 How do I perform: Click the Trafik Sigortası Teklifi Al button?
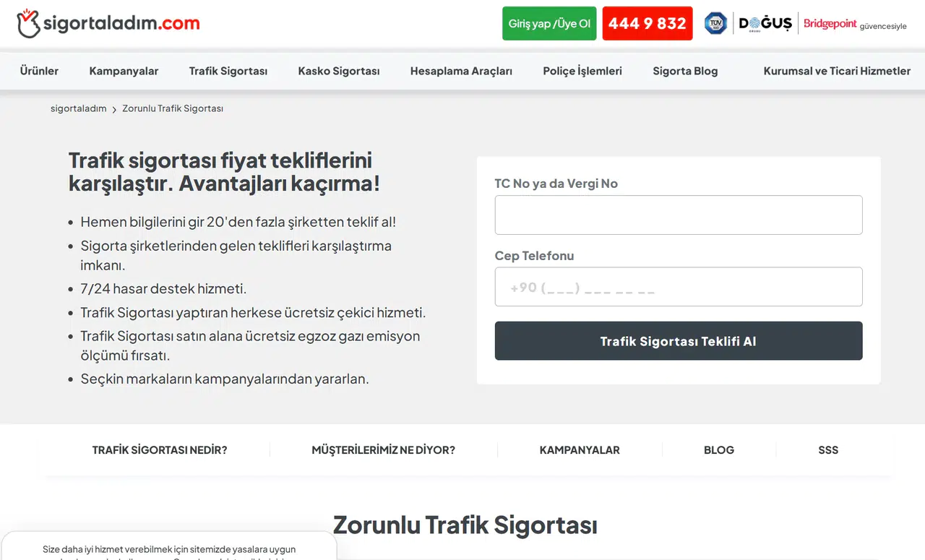(x=679, y=340)
